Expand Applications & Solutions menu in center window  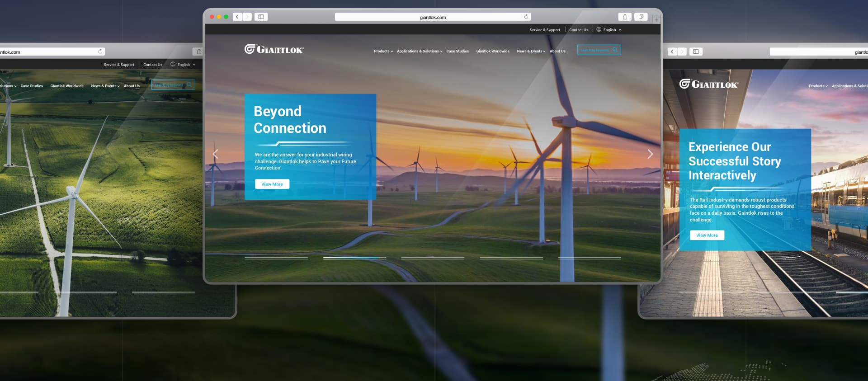[x=420, y=51]
